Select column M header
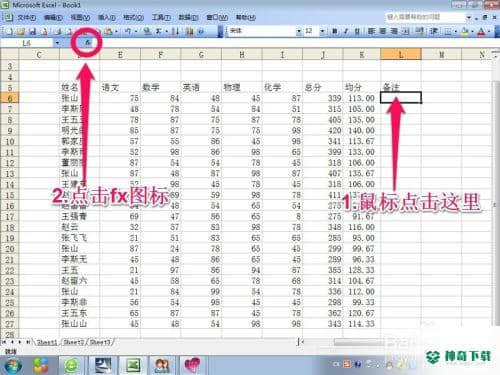This screenshot has height=375, width=500. (x=441, y=55)
